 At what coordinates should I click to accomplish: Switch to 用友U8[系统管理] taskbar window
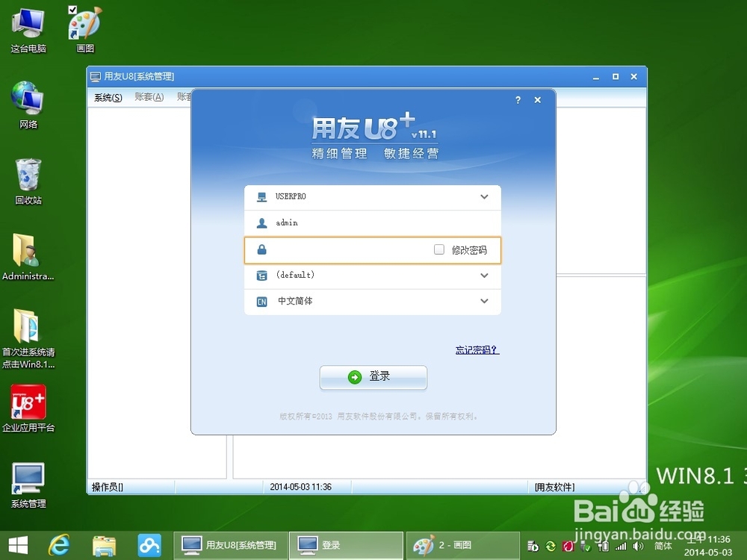(230, 545)
